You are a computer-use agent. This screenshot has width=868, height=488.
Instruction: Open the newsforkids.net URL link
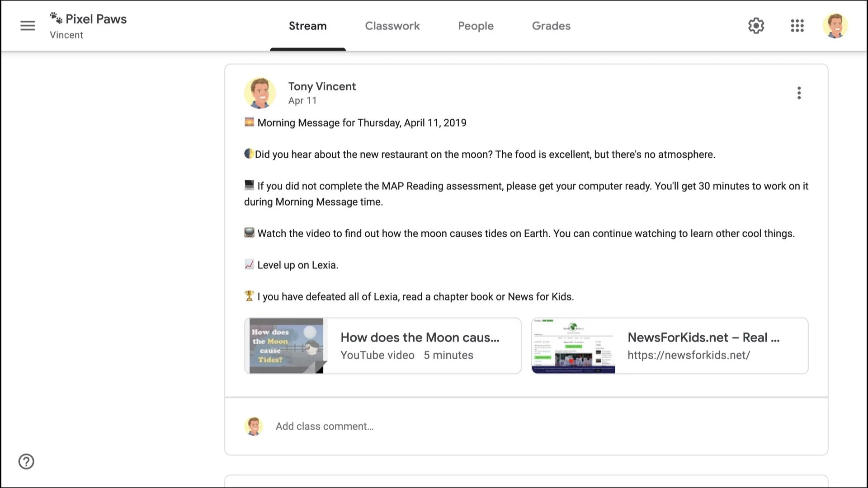(x=688, y=355)
